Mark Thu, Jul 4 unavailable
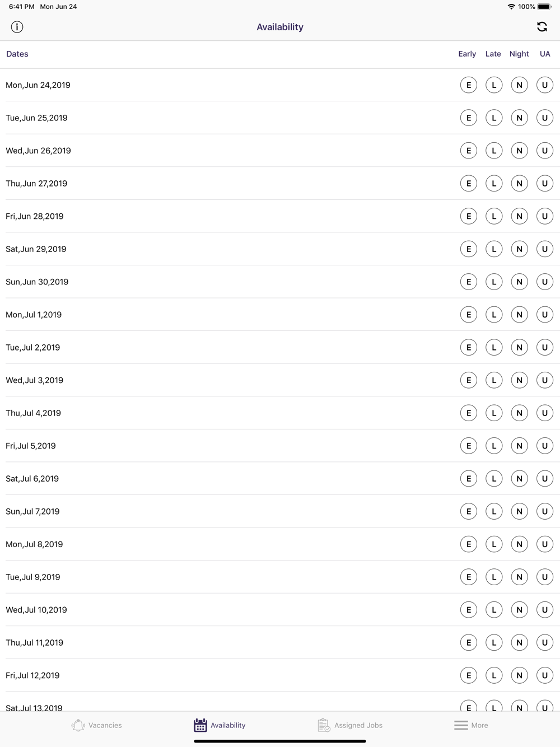Viewport: 560px width, 747px height. (x=545, y=413)
